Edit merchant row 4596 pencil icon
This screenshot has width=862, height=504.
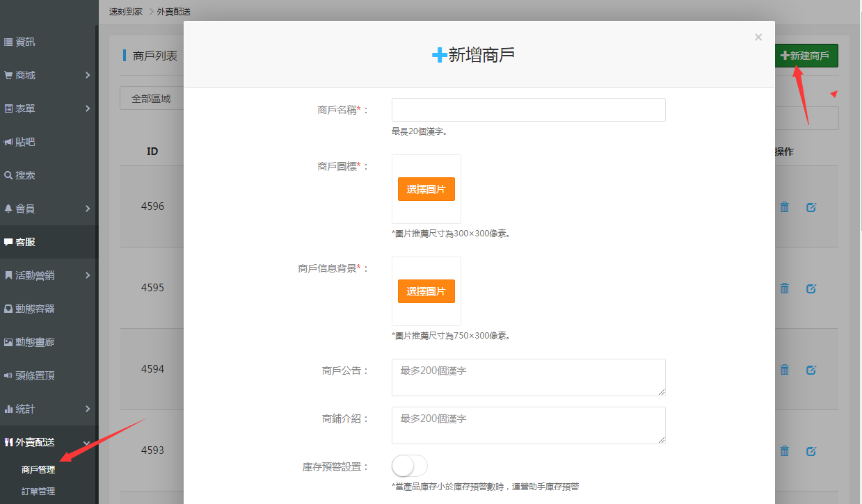pyautogui.click(x=811, y=206)
